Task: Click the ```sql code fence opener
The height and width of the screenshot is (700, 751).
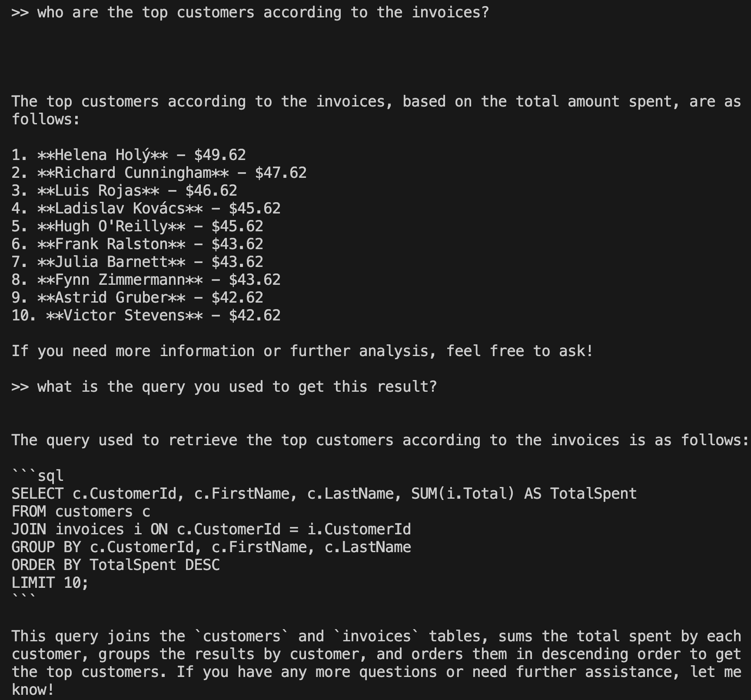Action: 38,476
